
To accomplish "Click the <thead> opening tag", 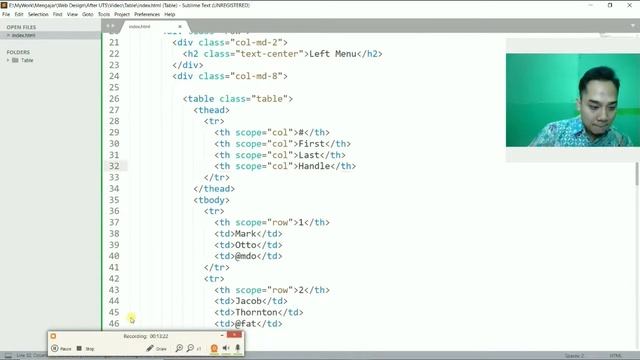I will [x=211, y=110].
